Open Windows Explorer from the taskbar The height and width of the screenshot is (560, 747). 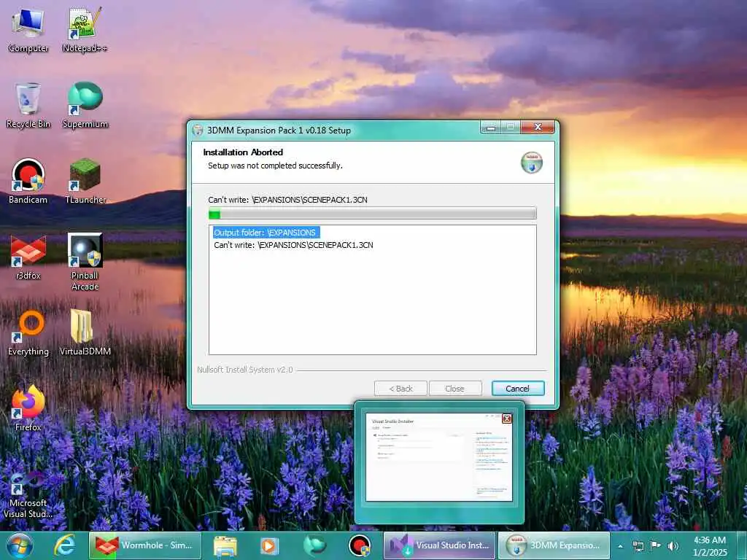point(225,545)
